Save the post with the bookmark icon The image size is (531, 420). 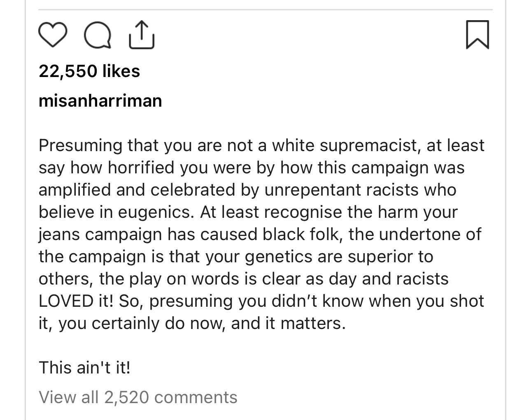477,35
